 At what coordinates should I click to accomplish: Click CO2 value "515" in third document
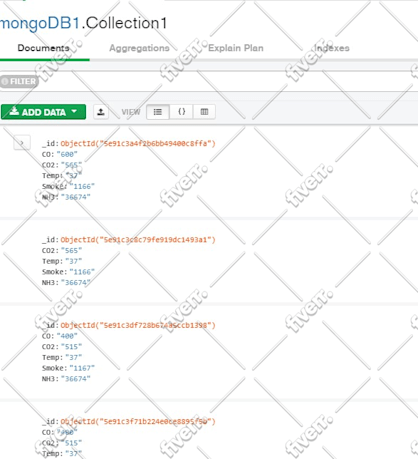[71, 347]
